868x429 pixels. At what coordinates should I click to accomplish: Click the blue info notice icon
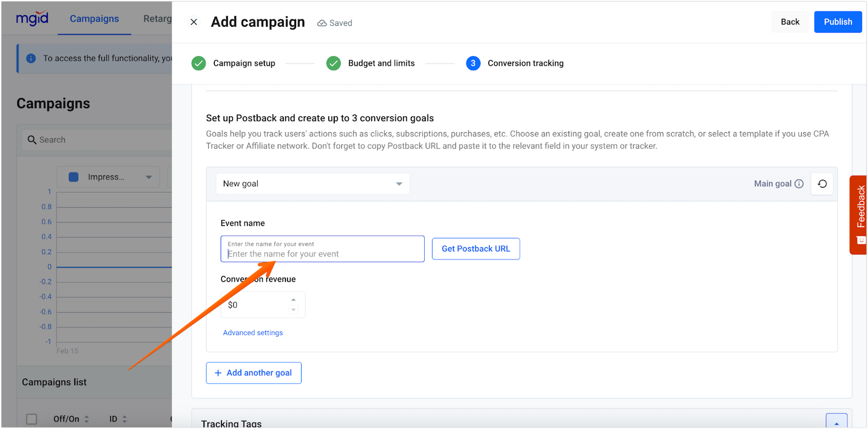click(x=31, y=58)
